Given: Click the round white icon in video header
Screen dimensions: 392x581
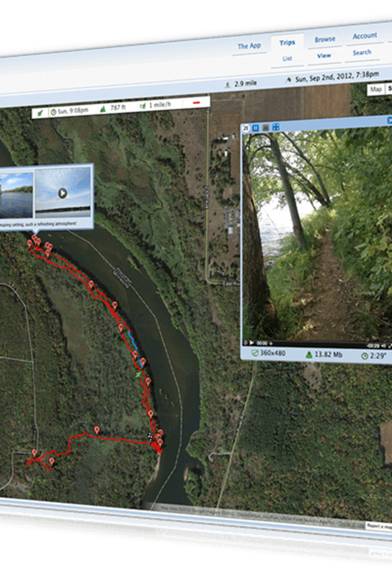Looking at the screenshot, I should [246, 128].
